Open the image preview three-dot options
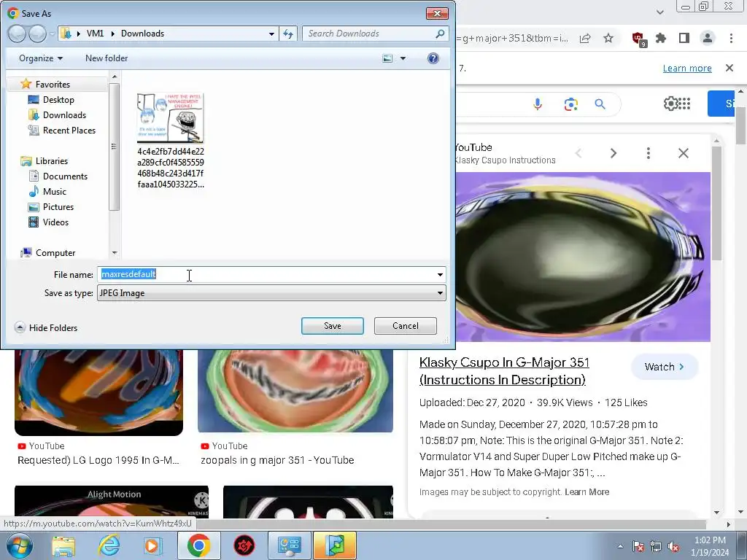This screenshot has width=747, height=560. click(x=649, y=153)
